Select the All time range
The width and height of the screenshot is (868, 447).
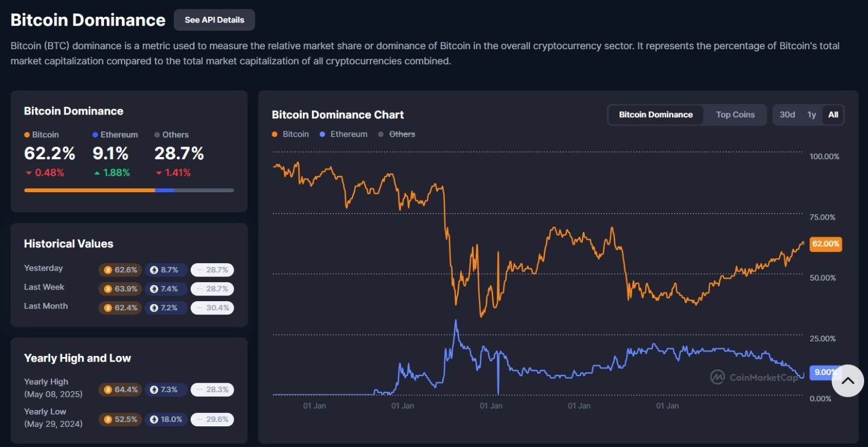pos(833,115)
